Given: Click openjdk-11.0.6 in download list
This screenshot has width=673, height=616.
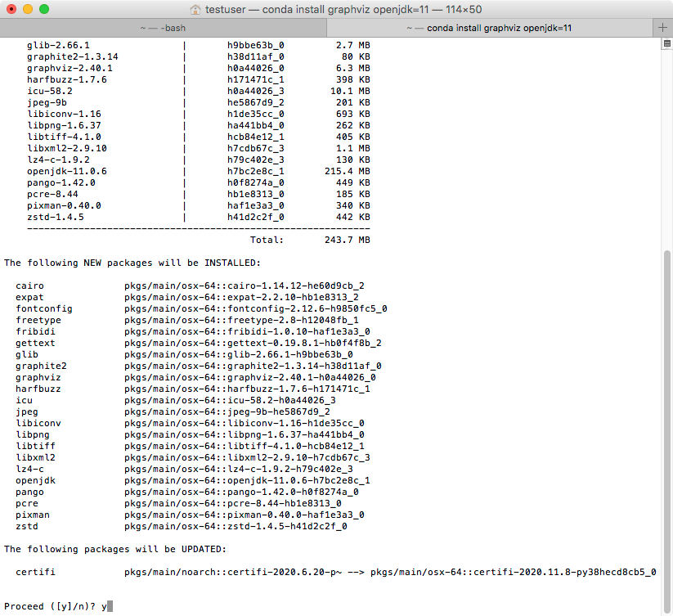Looking at the screenshot, I should tap(67, 171).
